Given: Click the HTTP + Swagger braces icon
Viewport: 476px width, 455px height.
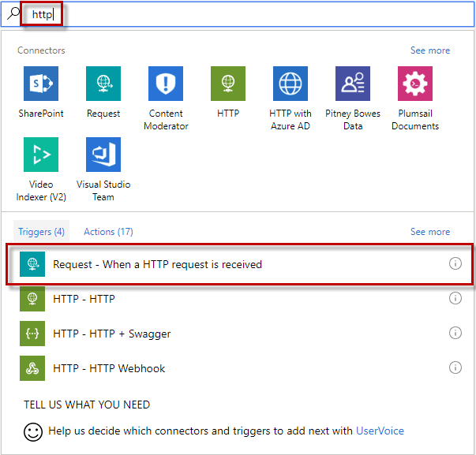Looking at the screenshot, I should pos(32,334).
